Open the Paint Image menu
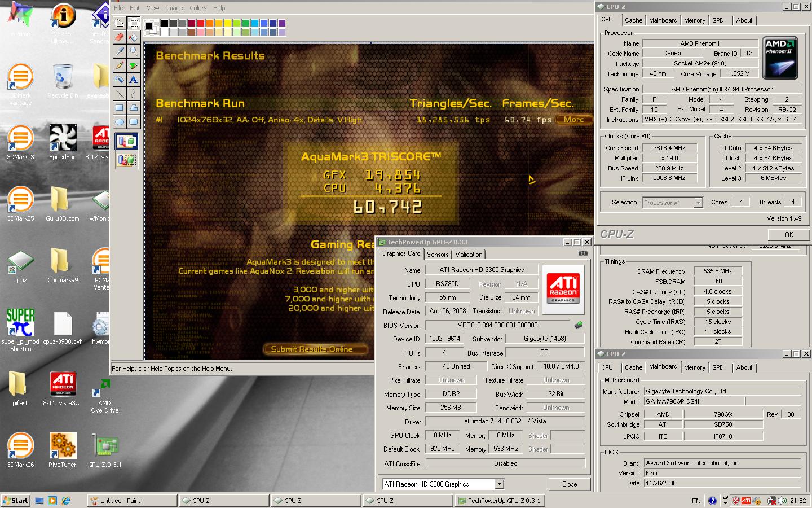Viewport: 812px width, 508px height. click(174, 8)
